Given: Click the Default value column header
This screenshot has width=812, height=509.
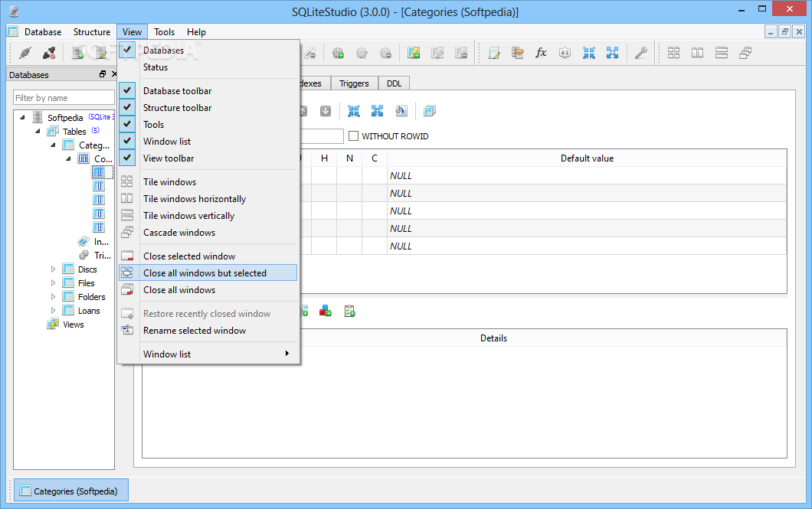Looking at the screenshot, I should pyautogui.click(x=587, y=158).
